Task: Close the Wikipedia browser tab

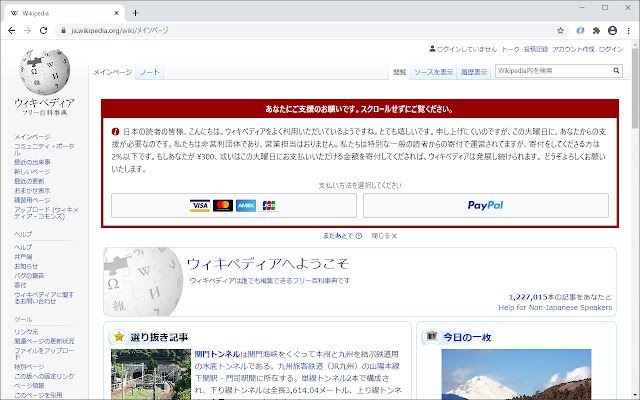Action: tap(116, 13)
